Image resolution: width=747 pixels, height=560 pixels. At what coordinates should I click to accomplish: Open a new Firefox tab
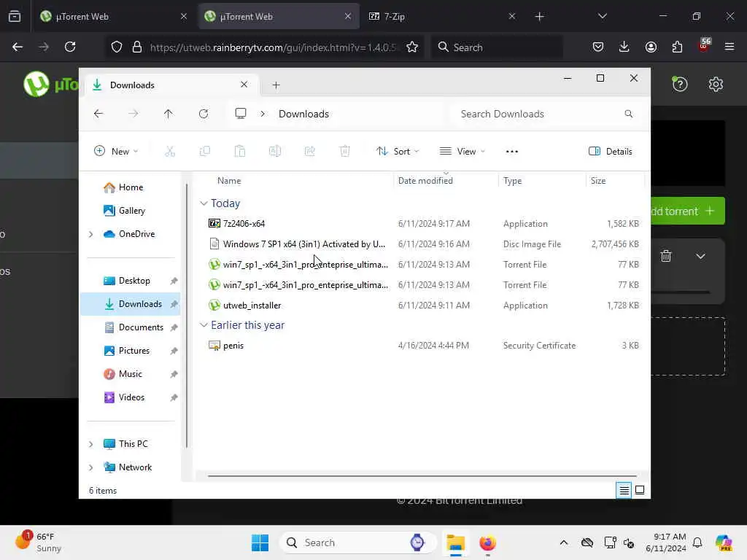pos(539,16)
